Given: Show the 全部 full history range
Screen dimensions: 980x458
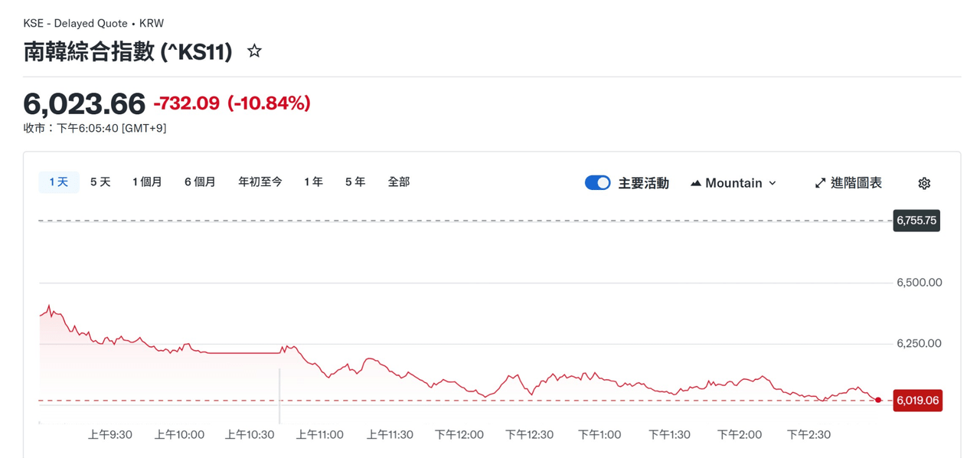Looking at the screenshot, I should pyautogui.click(x=399, y=182).
